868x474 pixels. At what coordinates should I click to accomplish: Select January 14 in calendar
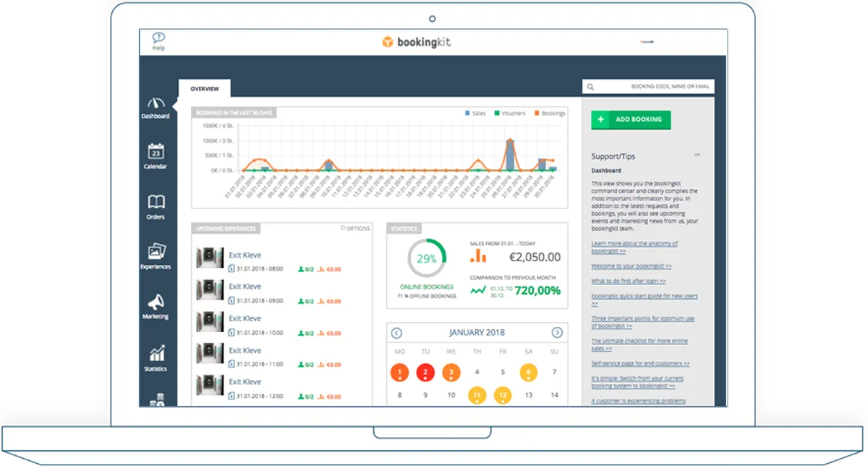pos(555,396)
